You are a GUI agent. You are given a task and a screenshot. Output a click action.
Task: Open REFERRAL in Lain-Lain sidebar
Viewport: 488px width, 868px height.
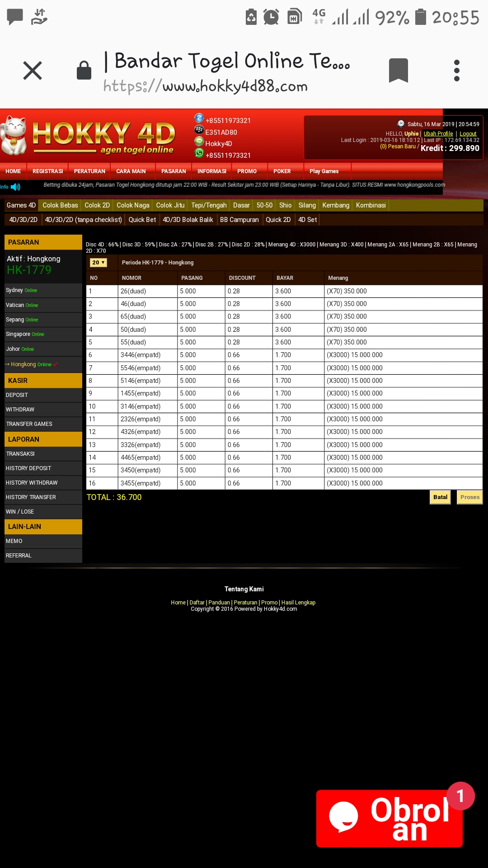pos(43,556)
